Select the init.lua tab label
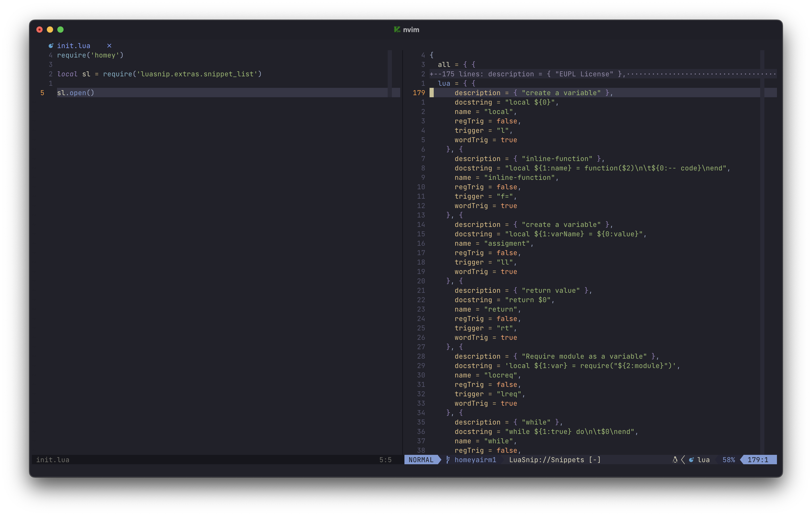812x516 pixels. click(74, 45)
